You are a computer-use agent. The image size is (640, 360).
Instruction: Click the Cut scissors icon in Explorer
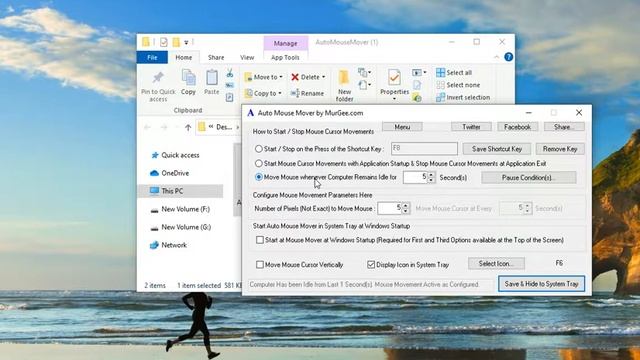pos(230,73)
